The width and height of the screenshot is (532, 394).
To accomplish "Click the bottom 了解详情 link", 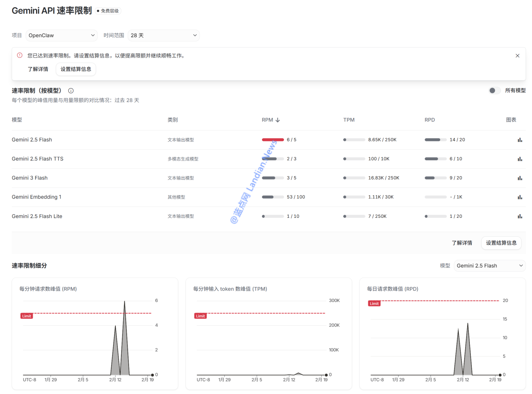I will point(463,243).
